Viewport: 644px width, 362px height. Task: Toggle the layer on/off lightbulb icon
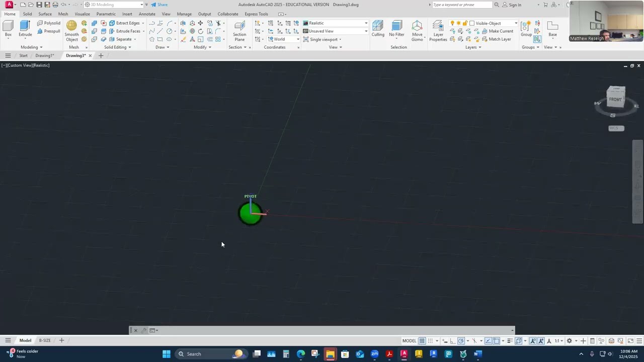coord(452,23)
